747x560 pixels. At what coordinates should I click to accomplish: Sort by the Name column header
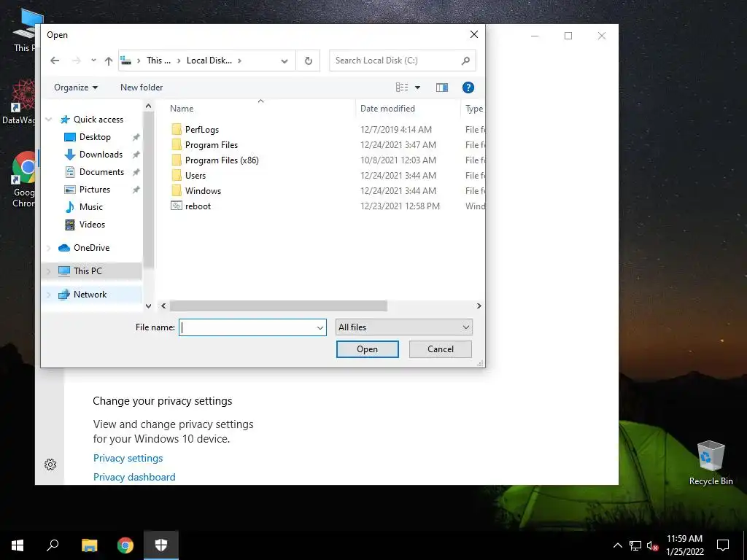pos(182,109)
